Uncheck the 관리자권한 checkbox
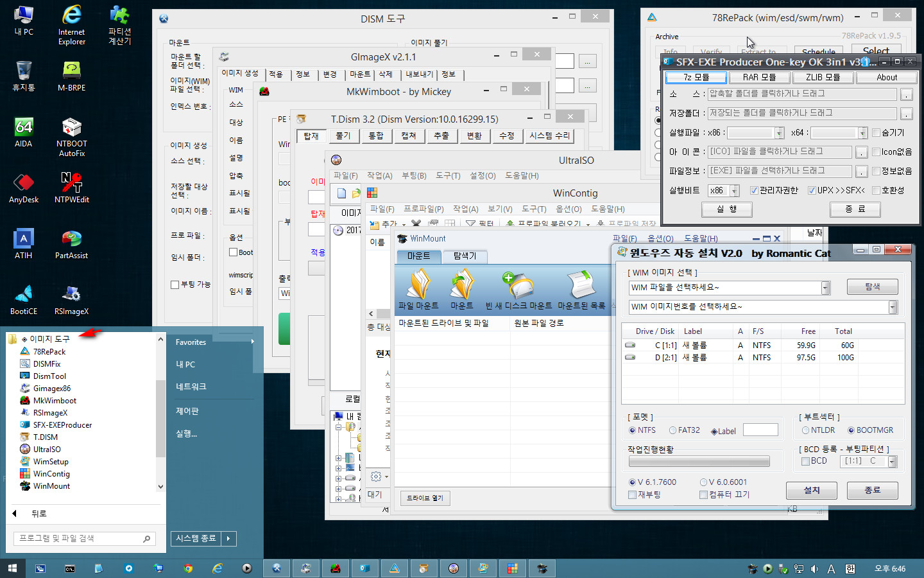Image resolution: width=924 pixels, height=578 pixels. pyautogui.click(x=754, y=190)
